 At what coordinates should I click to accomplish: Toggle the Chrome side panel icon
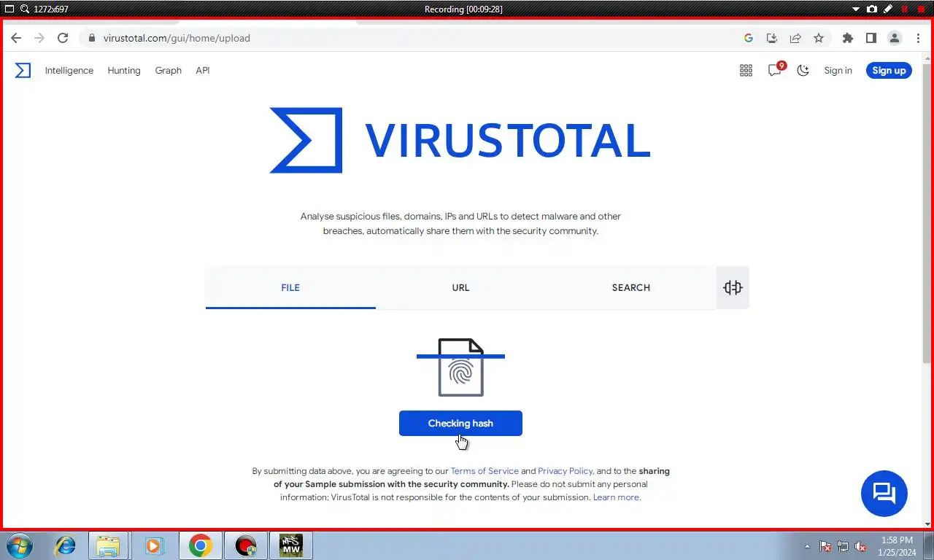[871, 38]
